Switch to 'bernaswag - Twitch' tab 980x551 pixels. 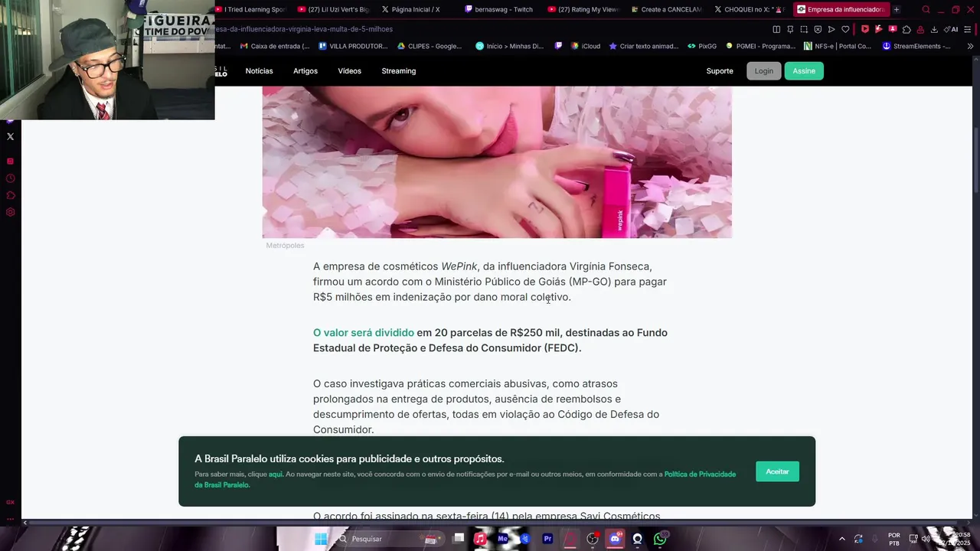(x=498, y=9)
